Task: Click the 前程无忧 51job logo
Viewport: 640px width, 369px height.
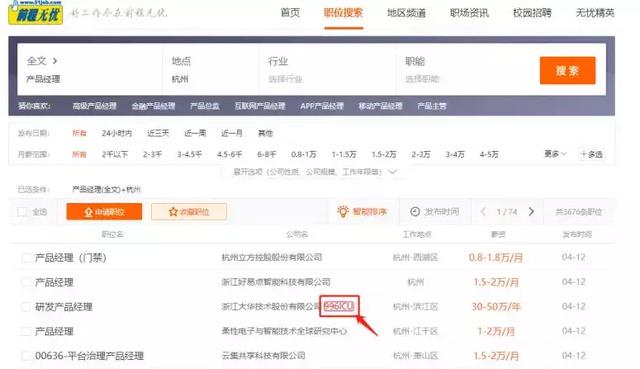Action: tap(36, 13)
